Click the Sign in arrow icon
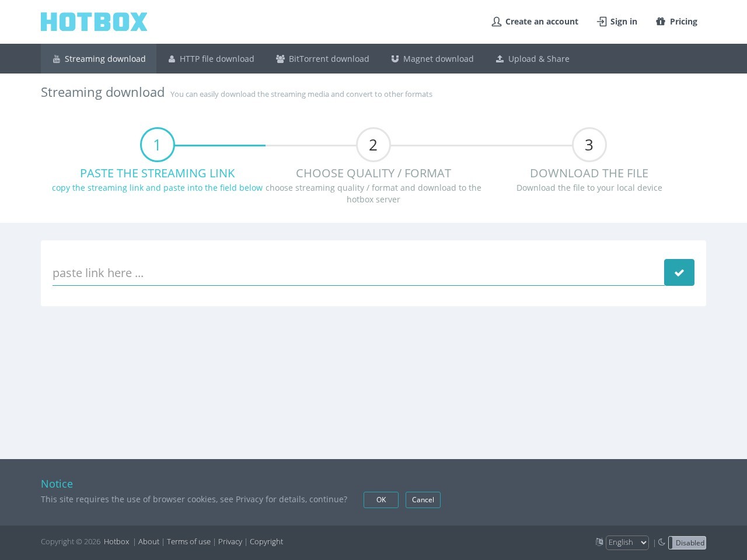The height and width of the screenshot is (560, 747). (x=602, y=22)
